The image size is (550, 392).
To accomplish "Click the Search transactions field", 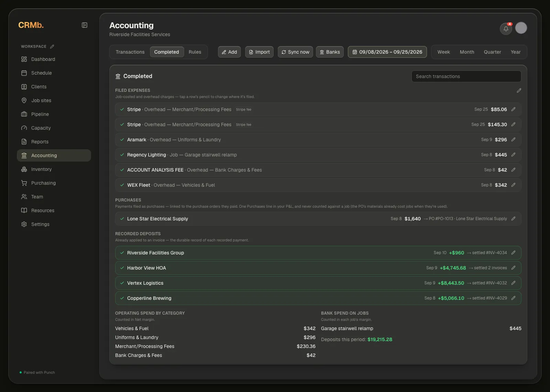I will [466, 76].
